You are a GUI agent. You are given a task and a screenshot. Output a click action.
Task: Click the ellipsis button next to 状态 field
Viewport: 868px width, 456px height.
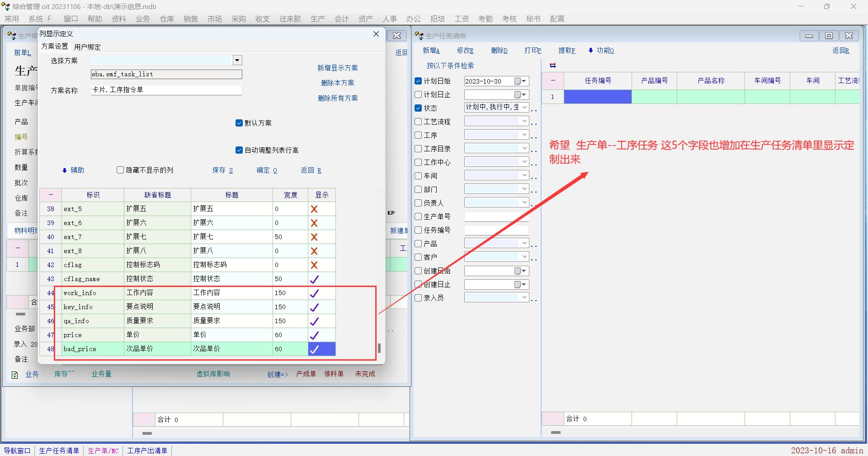pos(534,109)
